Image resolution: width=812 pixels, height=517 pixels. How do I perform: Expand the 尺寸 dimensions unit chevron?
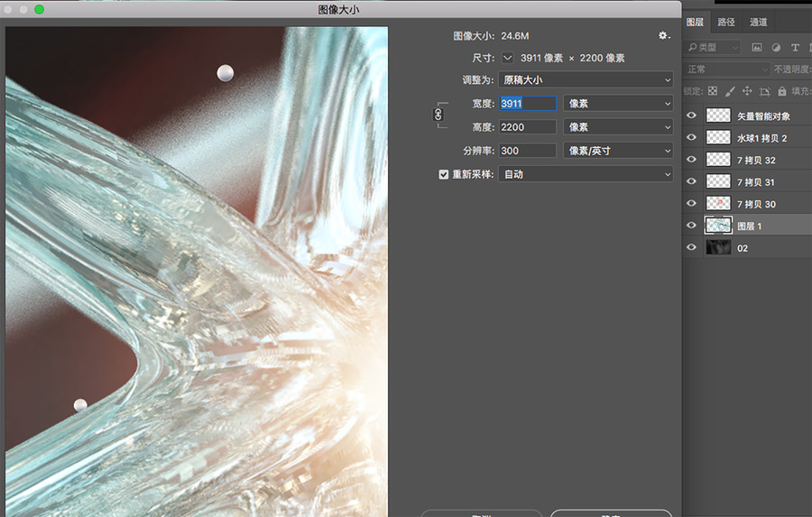click(507, 58)
